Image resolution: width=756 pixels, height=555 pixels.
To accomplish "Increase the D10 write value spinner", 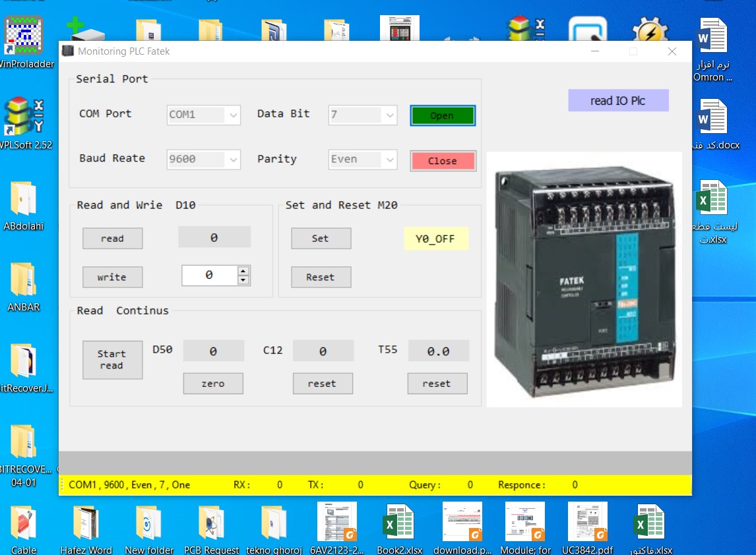I will point(243,270).
